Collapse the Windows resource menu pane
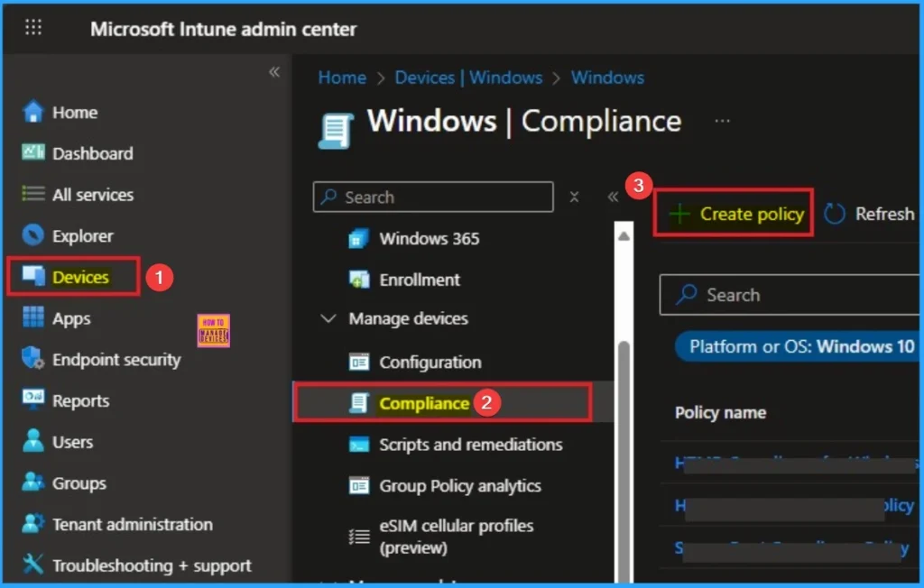Screen dimensions: 924x588 tap(613, 197)
